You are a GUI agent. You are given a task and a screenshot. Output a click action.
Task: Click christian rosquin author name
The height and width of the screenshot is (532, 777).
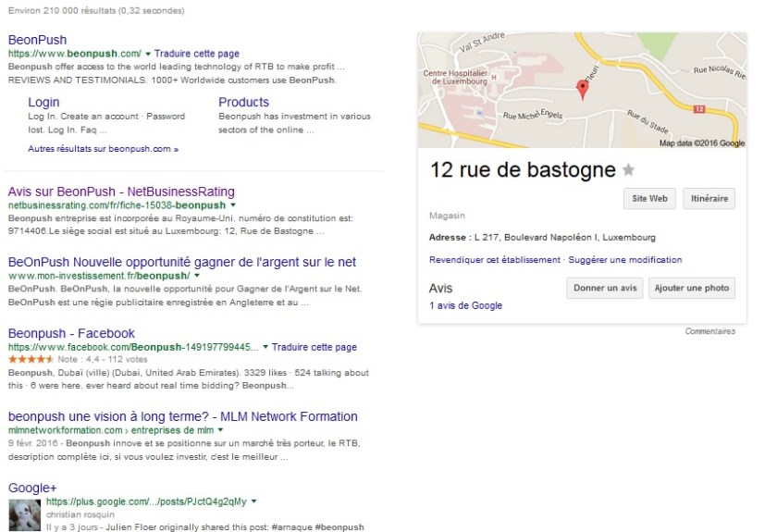tap(80, 514)
